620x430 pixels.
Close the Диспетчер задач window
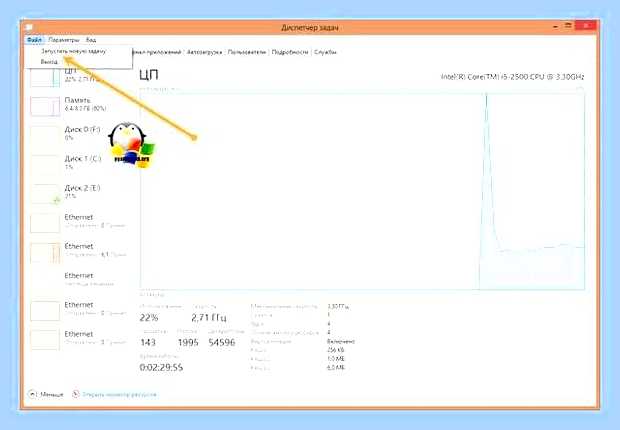tap(586, 26)
